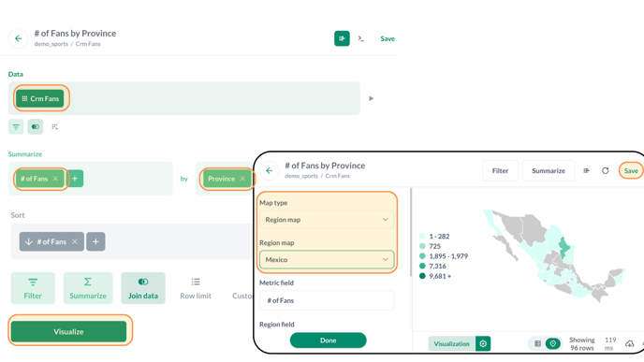Screen dimensions: 644x362
Task: Select the 725 legend swatch
Action: coord(422,246)
